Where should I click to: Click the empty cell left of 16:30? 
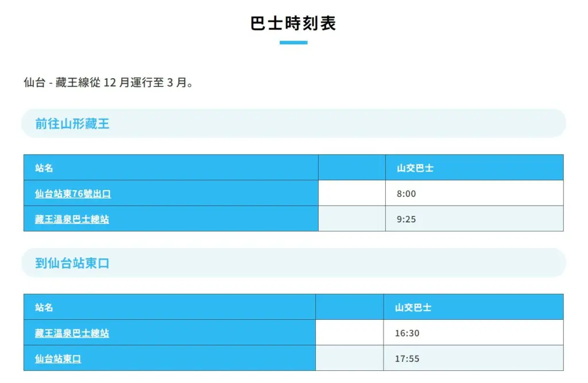pos(349,333)
